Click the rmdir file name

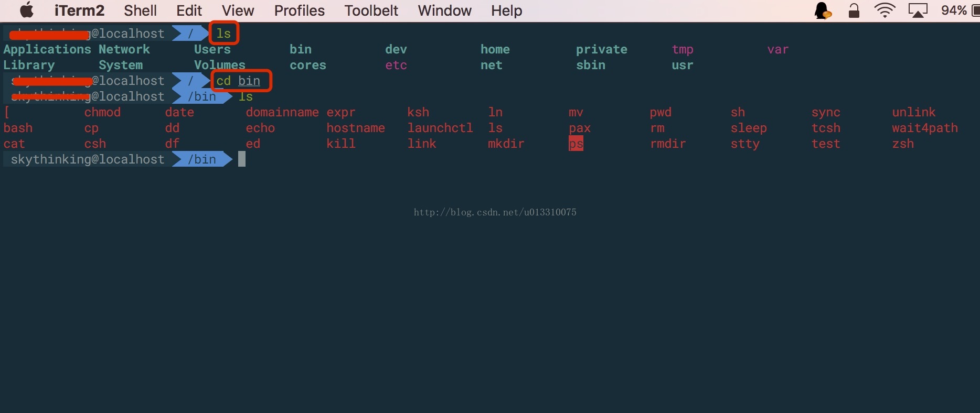pyautogui.click(x=668, y=144)
